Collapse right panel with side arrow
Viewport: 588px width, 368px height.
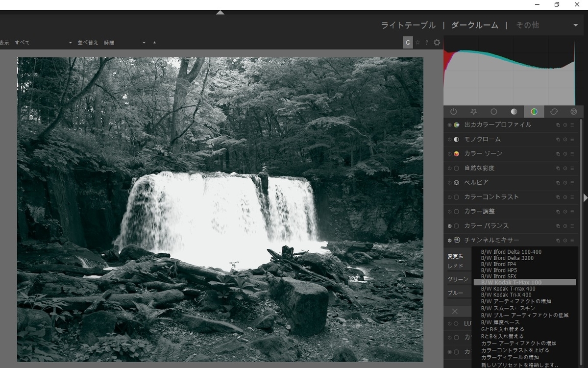tap(585, 197)
